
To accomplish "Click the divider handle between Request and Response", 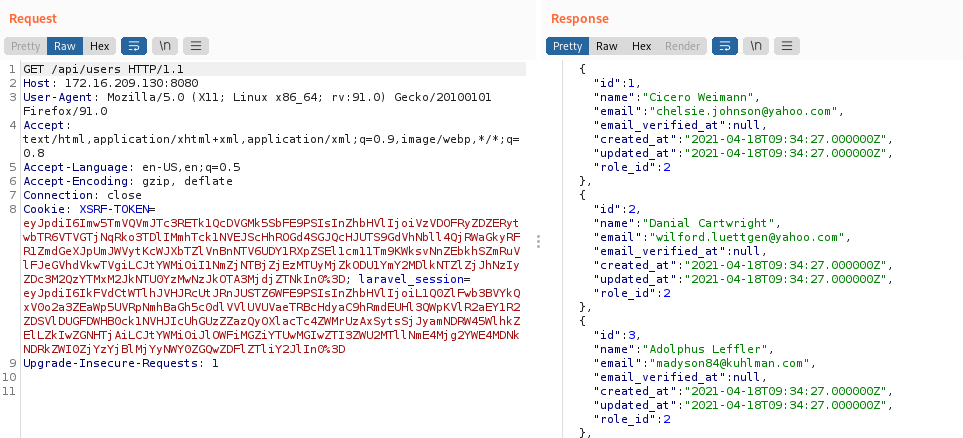I will tap(540, 241).
